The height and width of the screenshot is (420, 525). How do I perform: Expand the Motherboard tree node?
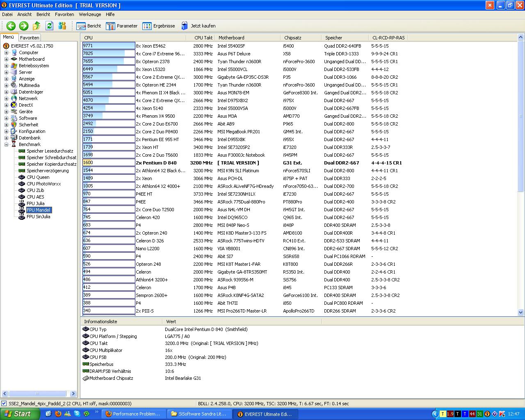(6, 59)
